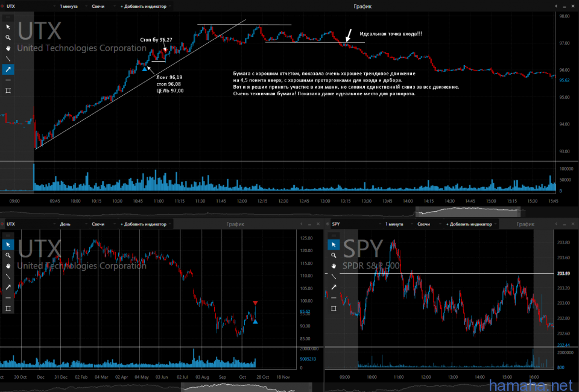Image resolution: width=579 pixels, height=392 pixels.
Task: Select the highlighted pointer tool in the UTX daily chart
Action: pyautogui.click(x=8, y=245)
